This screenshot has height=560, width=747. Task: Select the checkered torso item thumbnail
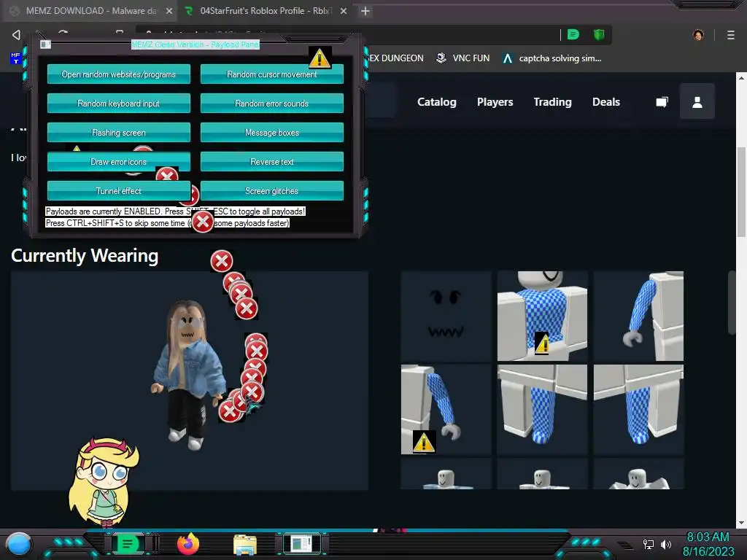[542, 316]
